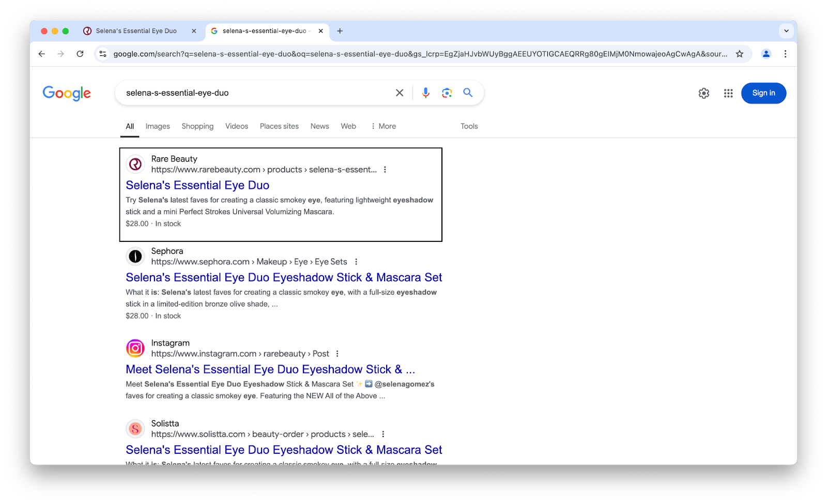The height and width of the screenshot is (504, 827).
Task: Expand the tab search dropdown arrow
Action: tap(786, 31)
